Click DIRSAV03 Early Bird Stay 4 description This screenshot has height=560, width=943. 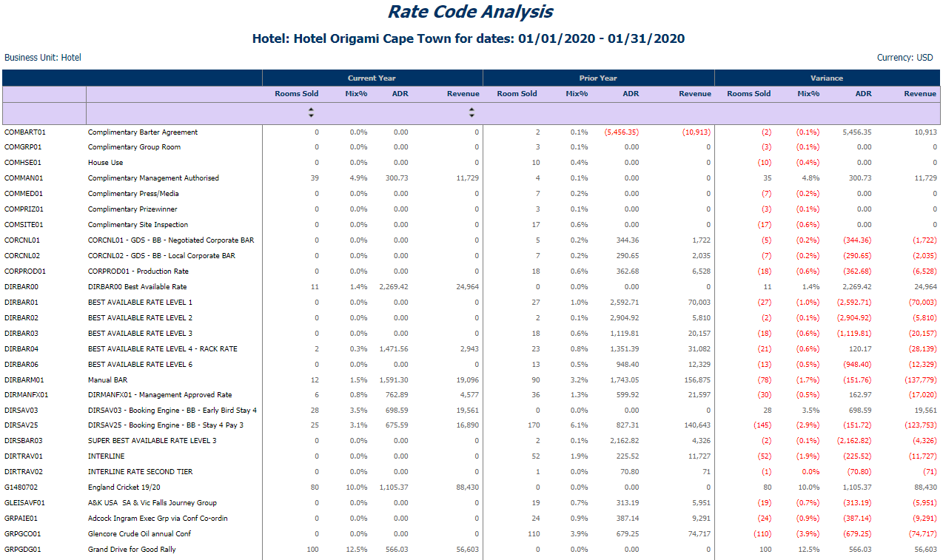(x=172, y=411)
